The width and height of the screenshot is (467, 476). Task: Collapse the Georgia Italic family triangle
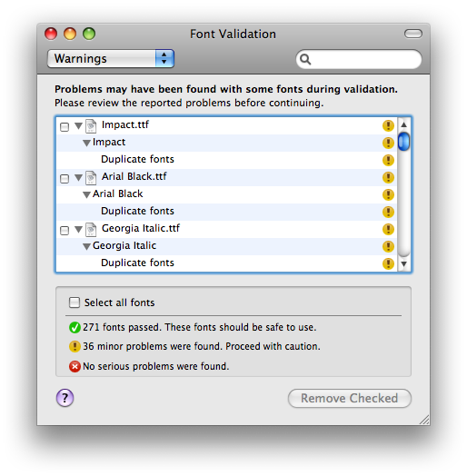click(87, 246)
